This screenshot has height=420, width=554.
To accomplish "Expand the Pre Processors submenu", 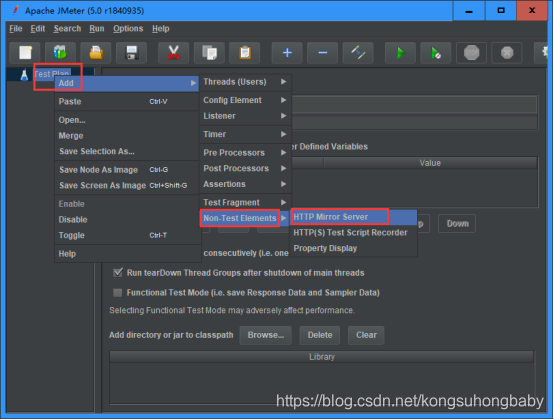I will (x=245, y=153).
